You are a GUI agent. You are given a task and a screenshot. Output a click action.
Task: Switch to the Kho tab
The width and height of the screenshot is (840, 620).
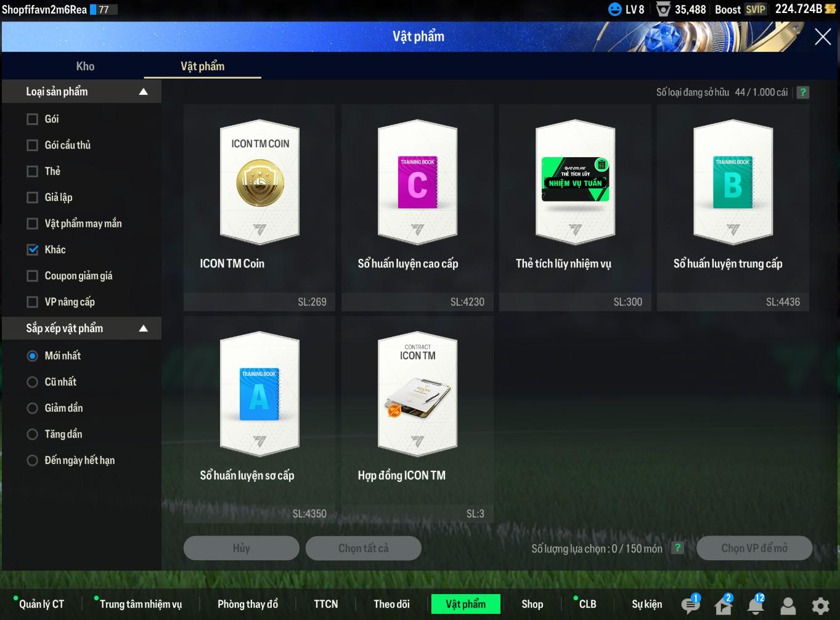click(85, 67)
